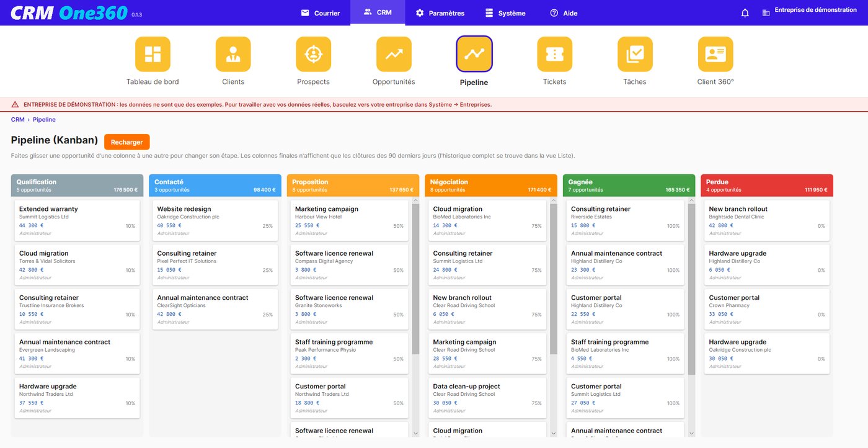Open the Paramètres menu
This screenshot has width=868, height=448.
440,12
